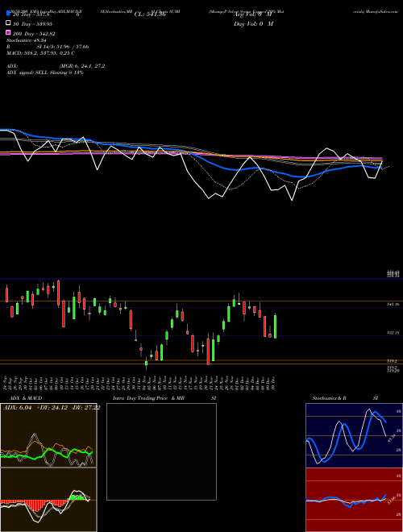Click the 'ADX signal: SELL Slowing @ 13%' text
The height and width of the screenshot is (532, 403).
coord(45,73)
